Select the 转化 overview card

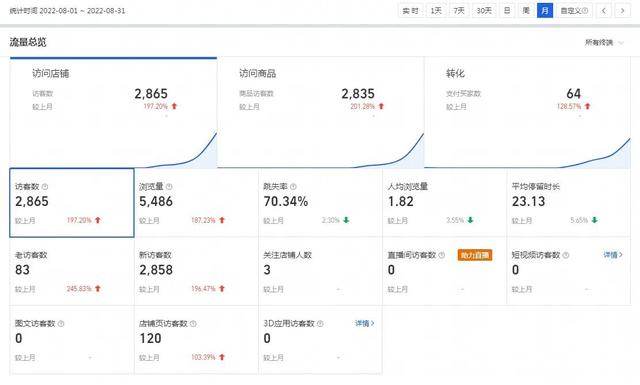tap(527, 113)
